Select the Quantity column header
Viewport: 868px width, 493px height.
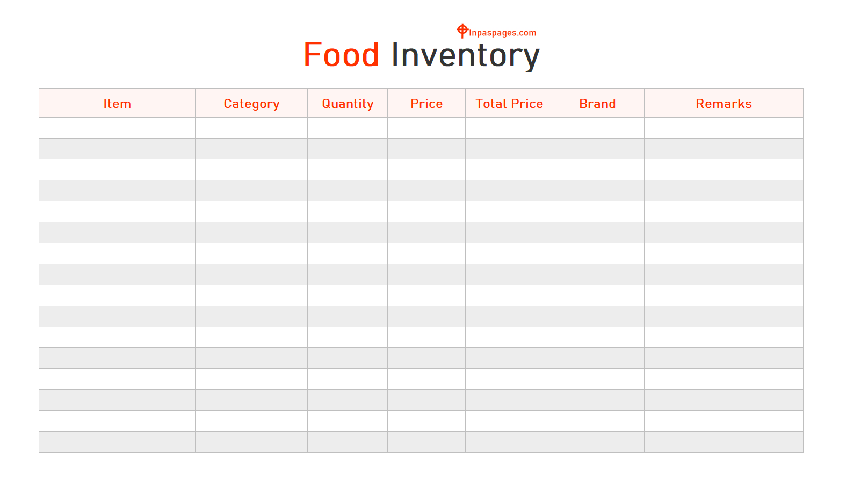tap(348, 104)
